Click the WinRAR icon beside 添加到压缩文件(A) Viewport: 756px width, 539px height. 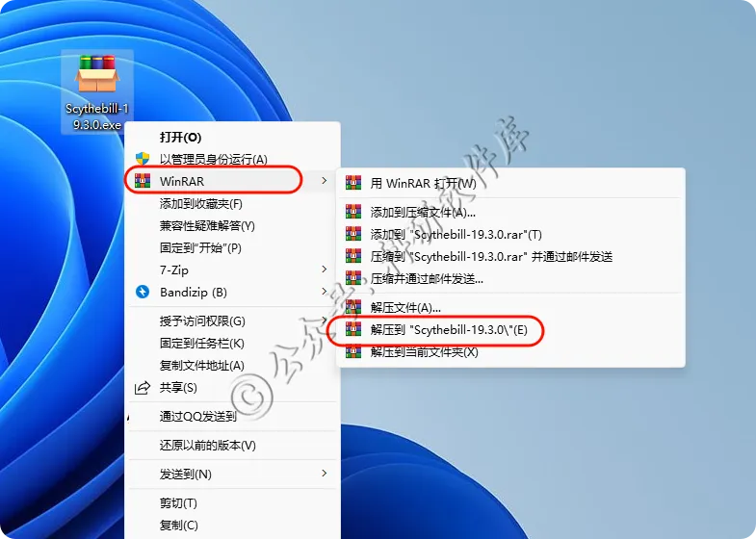(353, 212)
